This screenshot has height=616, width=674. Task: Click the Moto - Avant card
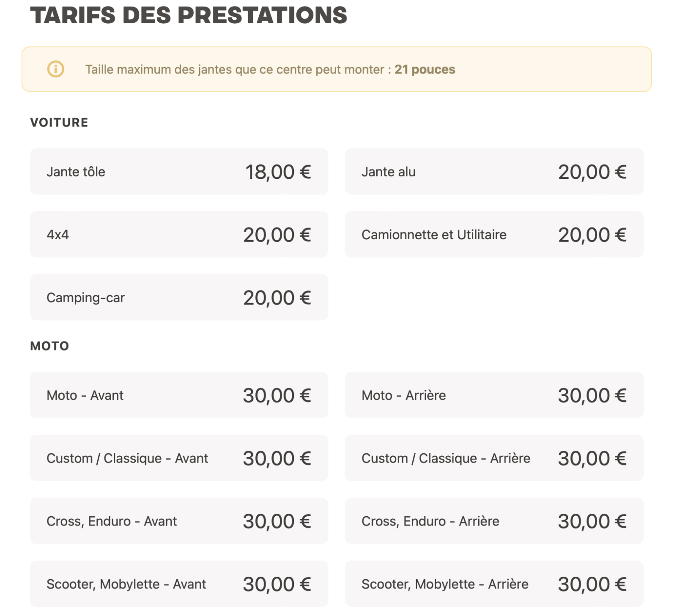[x=178, y=395]
